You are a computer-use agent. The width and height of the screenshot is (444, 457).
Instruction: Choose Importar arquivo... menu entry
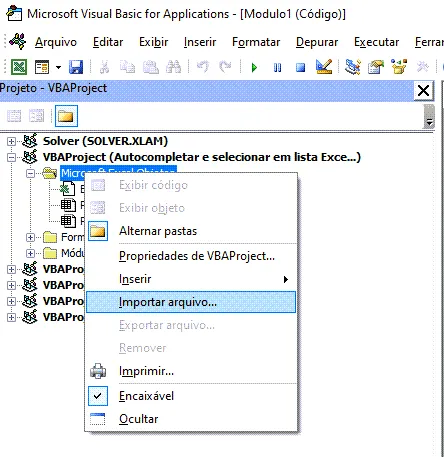191,302
